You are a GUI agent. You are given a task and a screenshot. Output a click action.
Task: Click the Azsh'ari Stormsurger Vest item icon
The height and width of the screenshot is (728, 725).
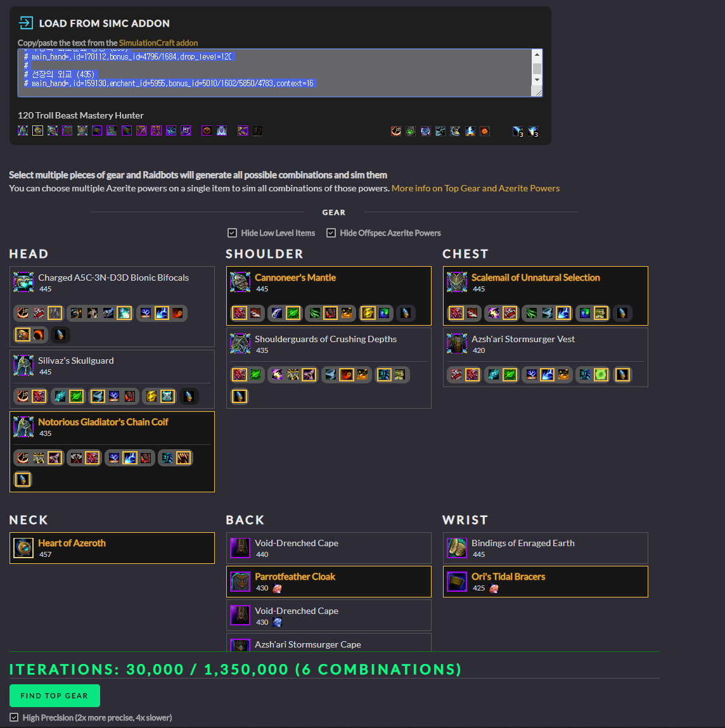coord(457,343)
